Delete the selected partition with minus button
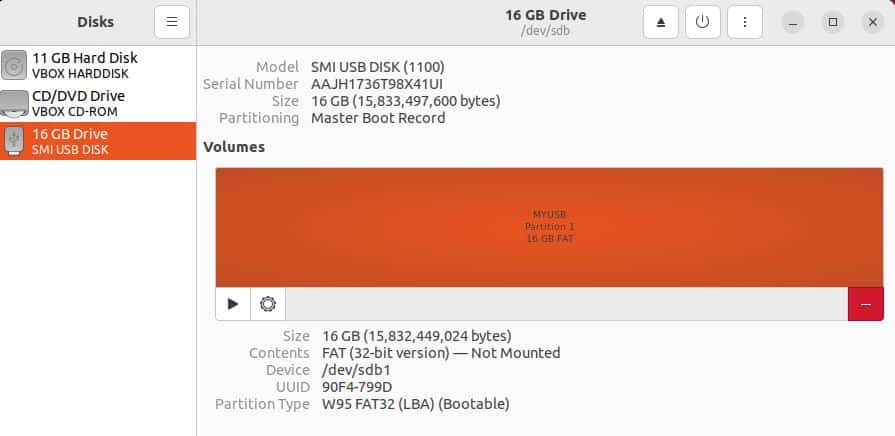The height and width of the screenshot is (436, 895). [866, 304]
